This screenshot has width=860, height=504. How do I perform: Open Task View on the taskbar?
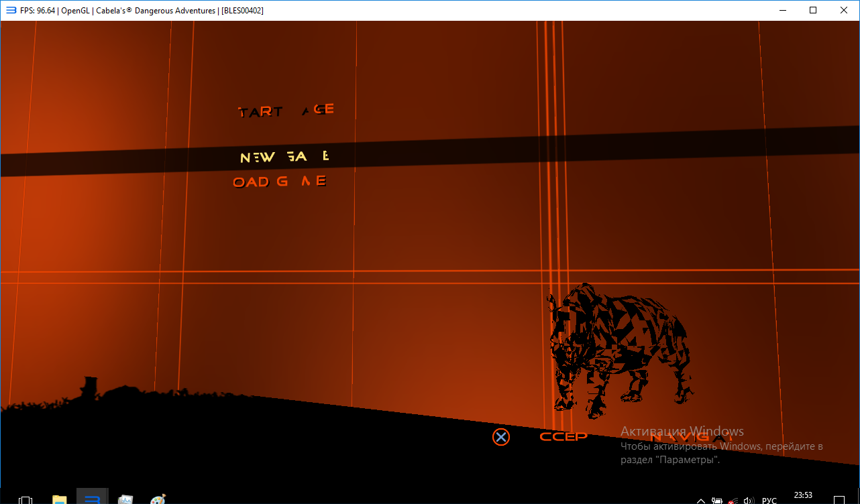[x=26, y=500]
